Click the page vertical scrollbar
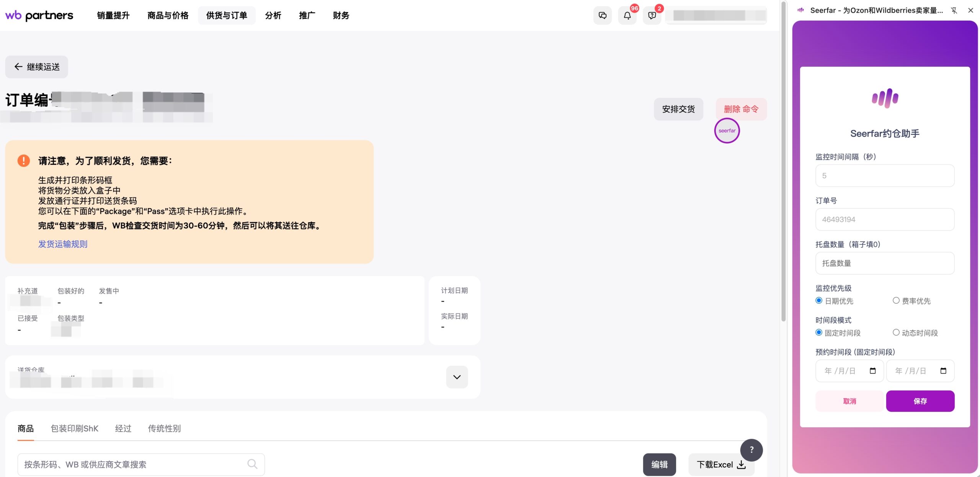 [x=783, y=161]
